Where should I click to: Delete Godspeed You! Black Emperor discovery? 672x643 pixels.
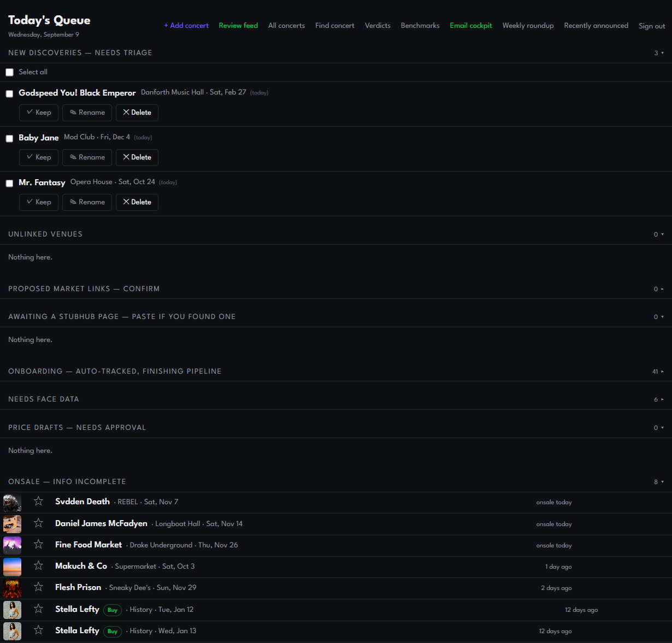[137, 113]
